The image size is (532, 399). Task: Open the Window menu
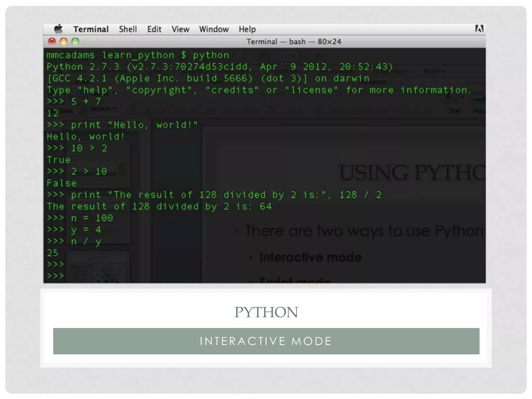pos(214,29)
